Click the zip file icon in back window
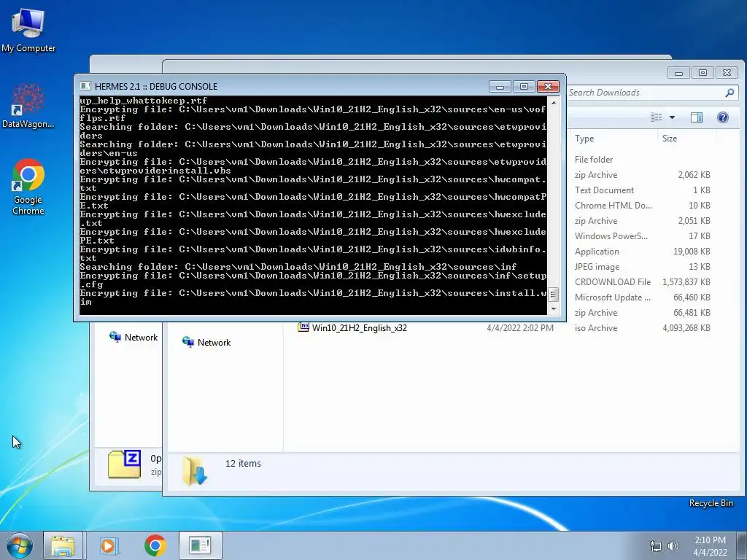 pos(124,464)
